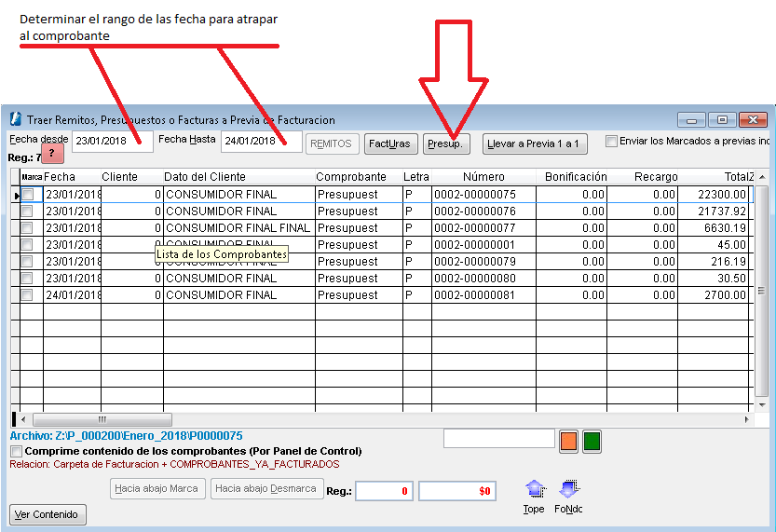Click the green color square

click(592, 441)
